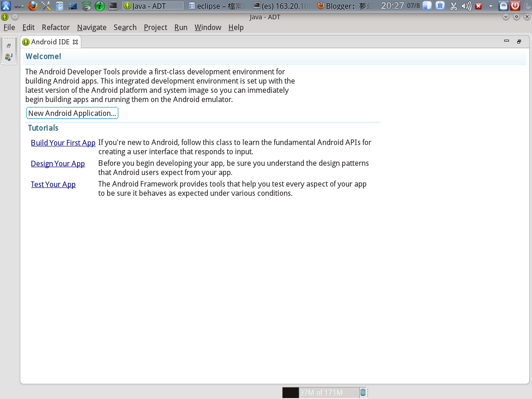Maximize the Android IDE view

519,42
